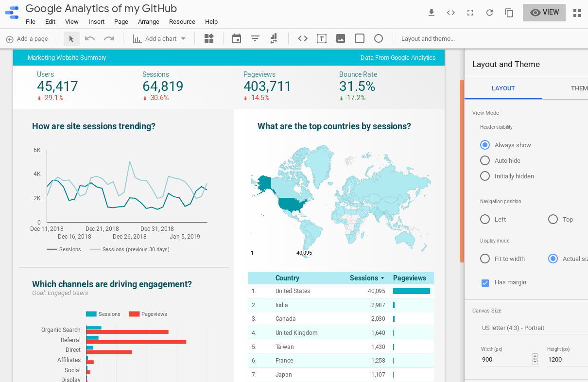Sort the table by the Sessions column
The image size is (588, 382).
click(x=364, y=278)
